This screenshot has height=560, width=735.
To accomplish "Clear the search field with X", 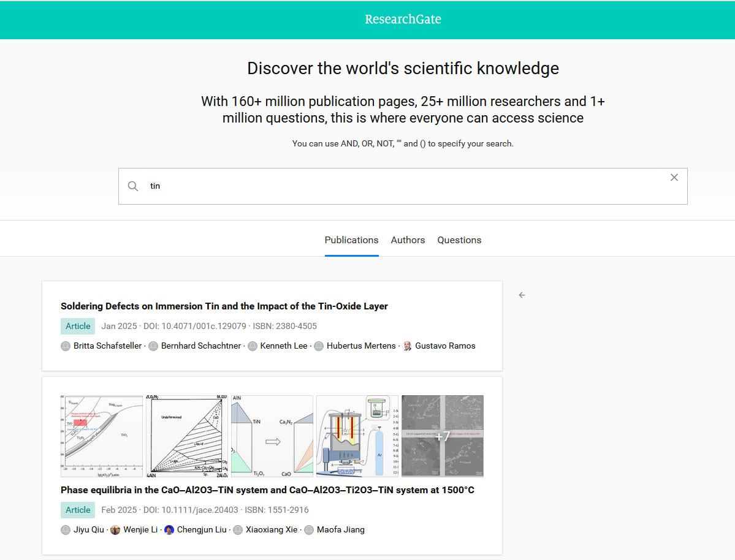I will pos(674,177).
